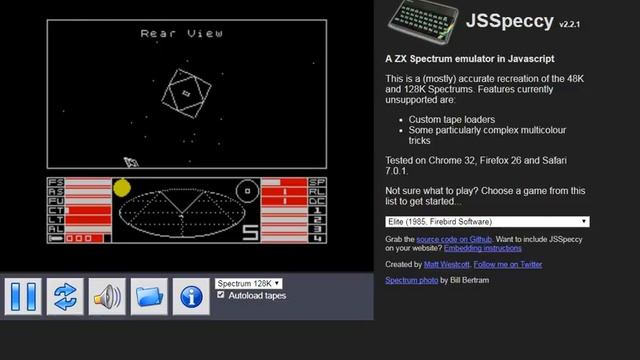
Task: Click the v2.2.1 version text
Action: tap(569, 24)
